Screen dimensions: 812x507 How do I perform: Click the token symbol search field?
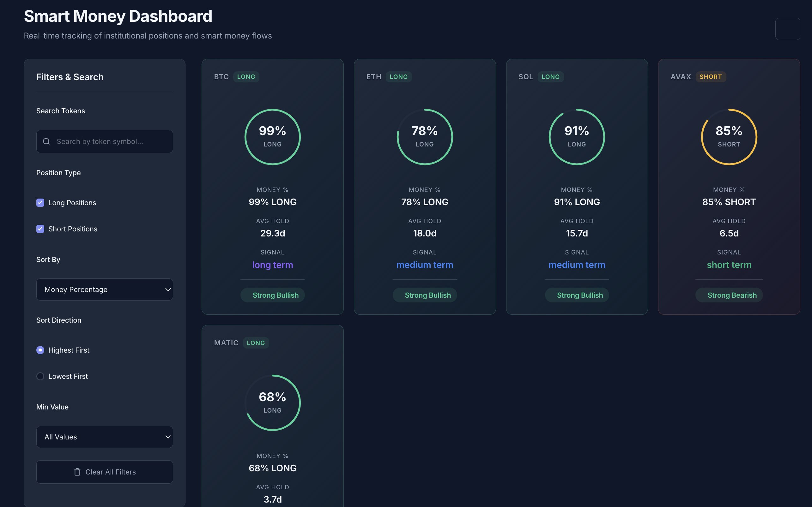(x=104, y=141)
